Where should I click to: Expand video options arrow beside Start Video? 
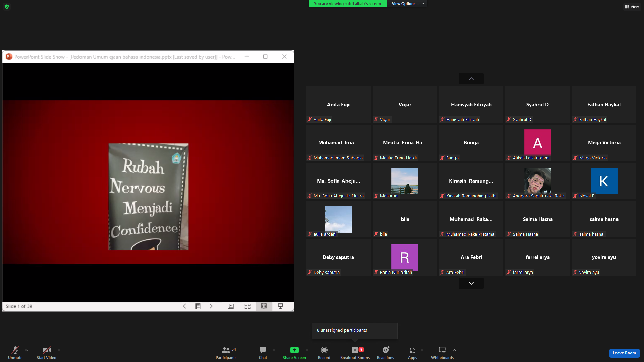pos(59,350)
